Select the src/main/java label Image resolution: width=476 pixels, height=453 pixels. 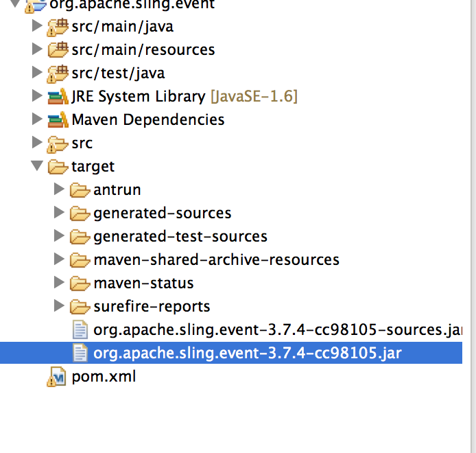123,27
